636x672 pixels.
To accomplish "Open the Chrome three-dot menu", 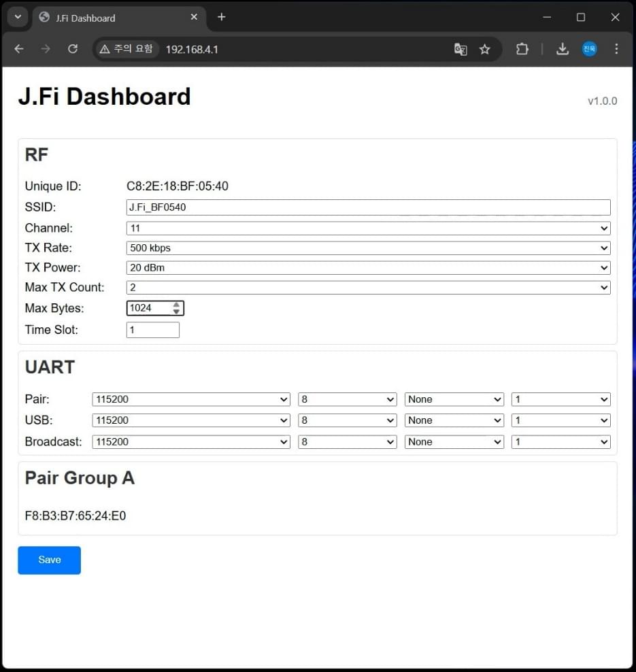I will [x=616, y=49].
